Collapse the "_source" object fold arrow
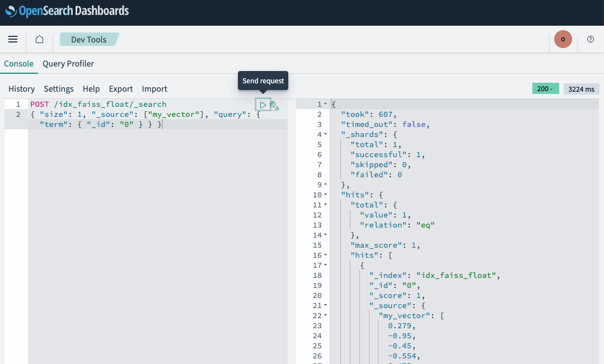The image size is (604, 364). pos(325,305)
